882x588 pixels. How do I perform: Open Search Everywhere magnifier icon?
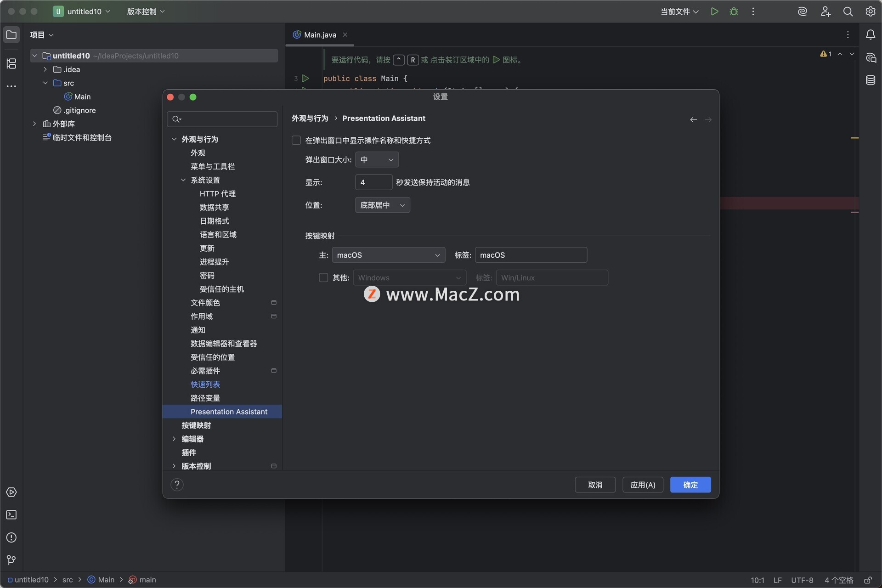[x=848, y=11]
